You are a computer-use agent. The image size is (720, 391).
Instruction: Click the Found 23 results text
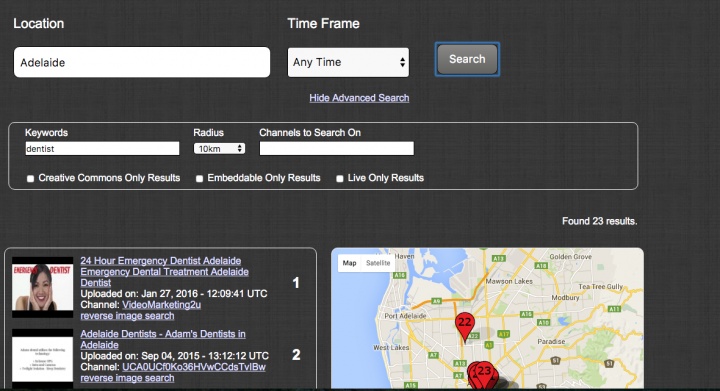(x=599, y=221)
